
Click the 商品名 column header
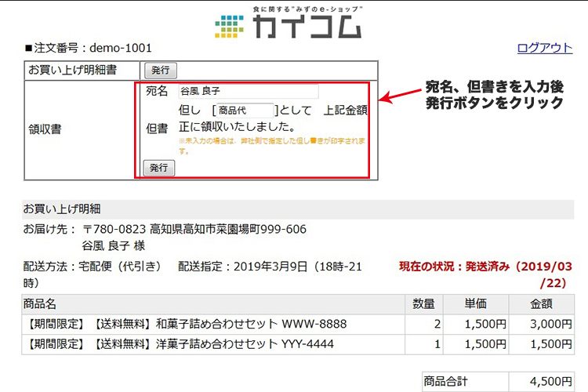tap(40, 304)
